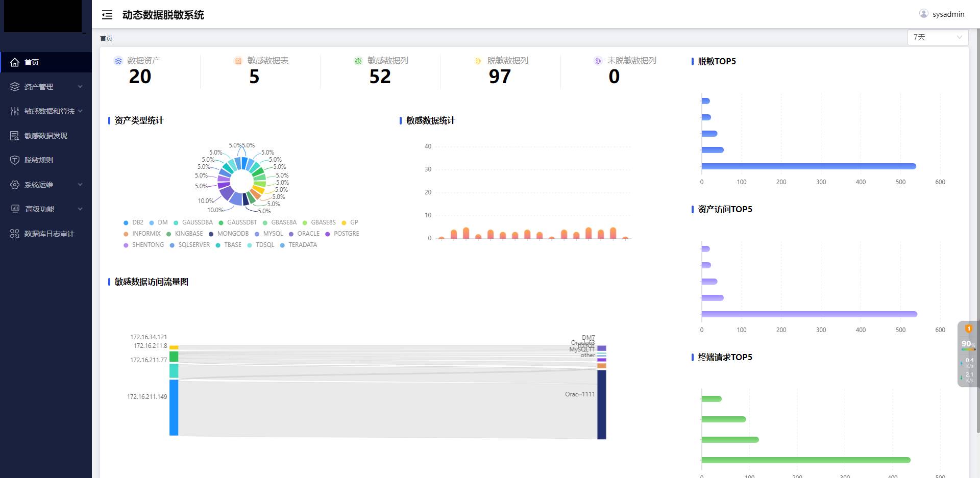The image size is (980, 478).
Task: Toggle MYSQL legend entry
Action: [x=268, y=234]
